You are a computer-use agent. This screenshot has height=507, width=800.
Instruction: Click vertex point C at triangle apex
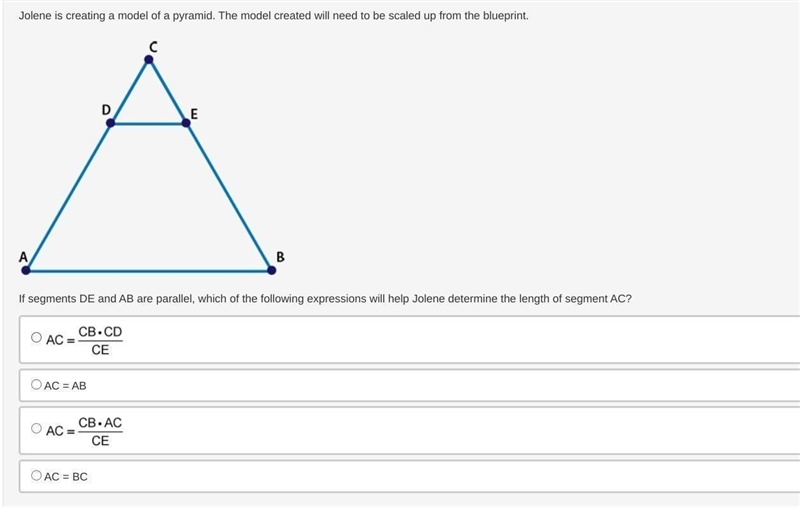coord(148,60)
